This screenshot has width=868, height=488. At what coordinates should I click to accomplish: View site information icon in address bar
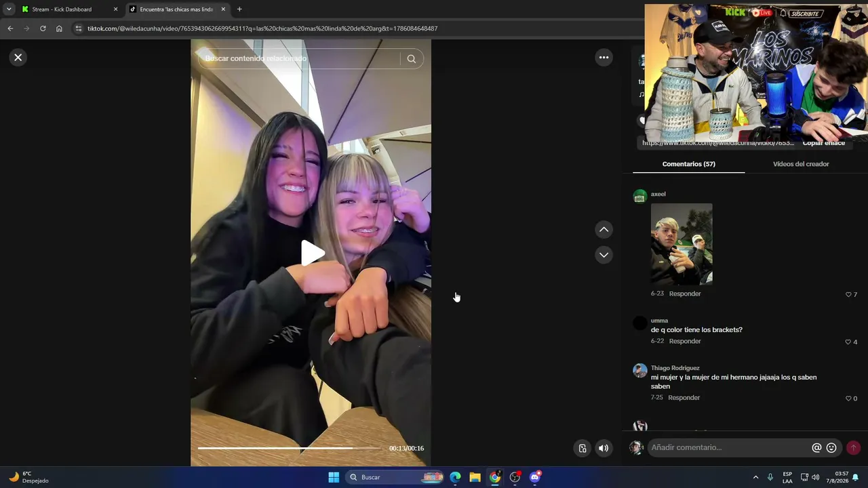78,28
